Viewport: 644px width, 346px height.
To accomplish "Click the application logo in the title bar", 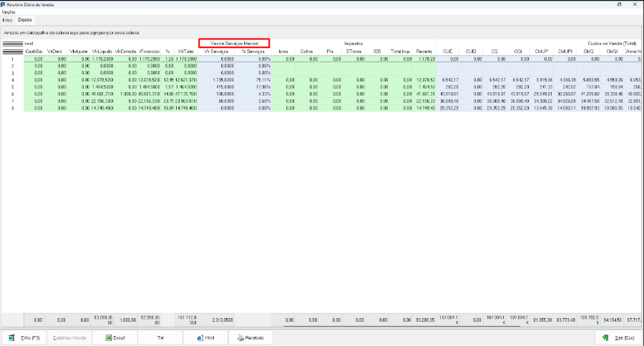I will [4, 4].
